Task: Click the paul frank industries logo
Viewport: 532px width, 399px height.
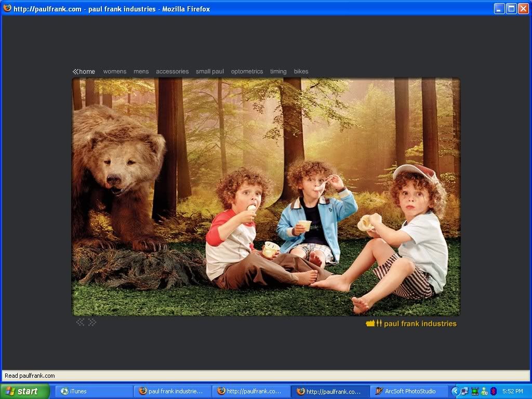Action: click(x=411, y=323)
